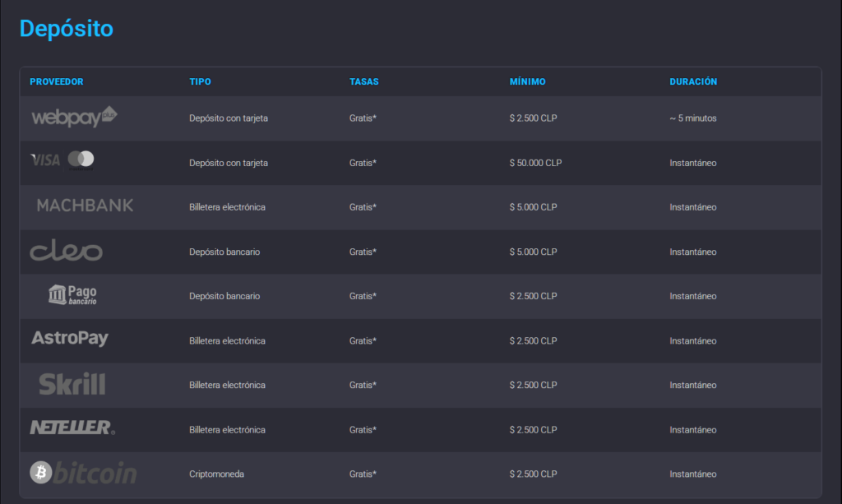Click 'Billetera electrónica' in Neteller row
Image resolution: width=842 pixels, height=504 pixels.
click(x=227, y=429)
